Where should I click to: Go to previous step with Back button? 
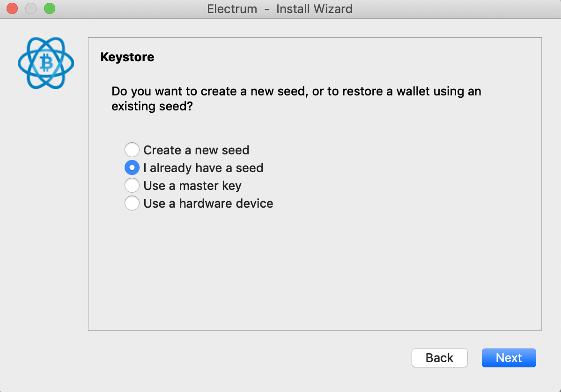pos(439,358)
